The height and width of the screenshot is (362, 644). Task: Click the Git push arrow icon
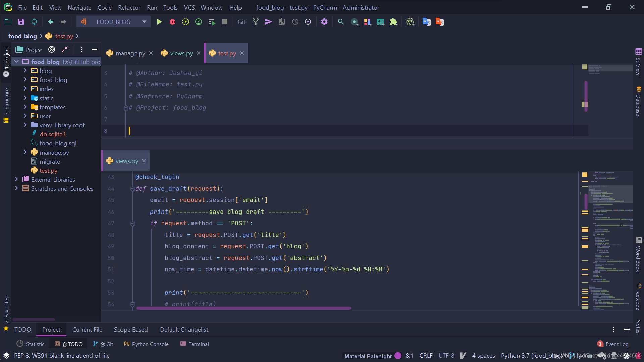pos(268,22)
